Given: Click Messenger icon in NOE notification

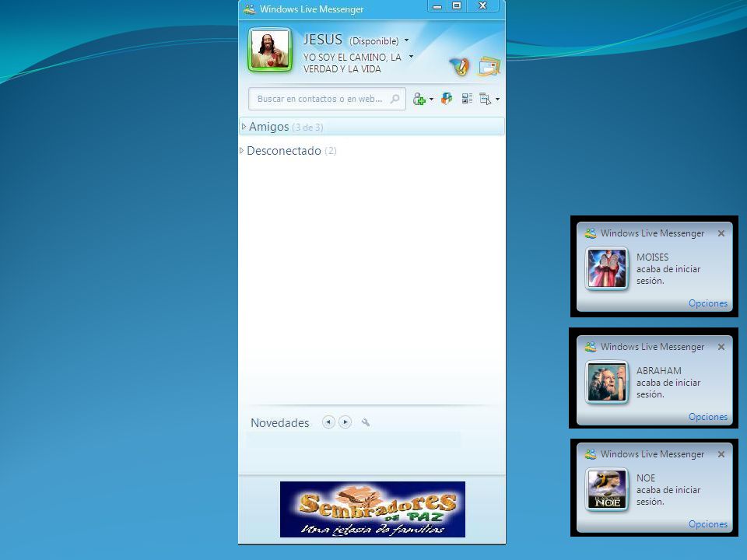Looking at the screenshot, I should (591, 453).
